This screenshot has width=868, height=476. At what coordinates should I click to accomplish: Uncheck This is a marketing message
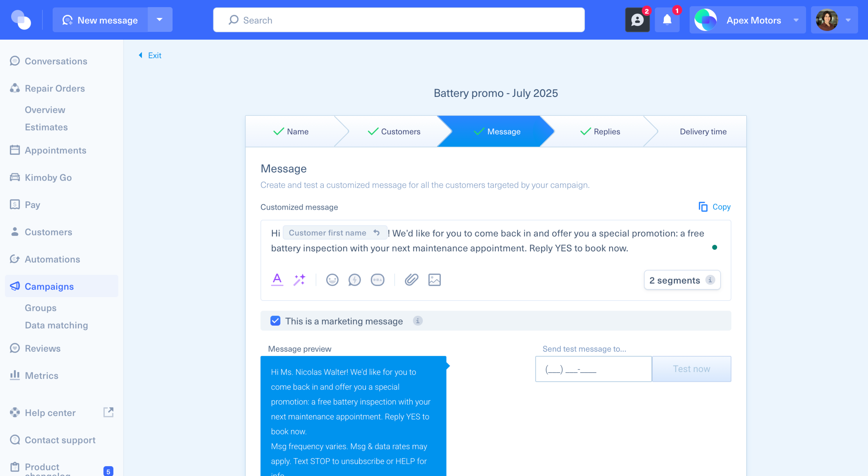275,321
